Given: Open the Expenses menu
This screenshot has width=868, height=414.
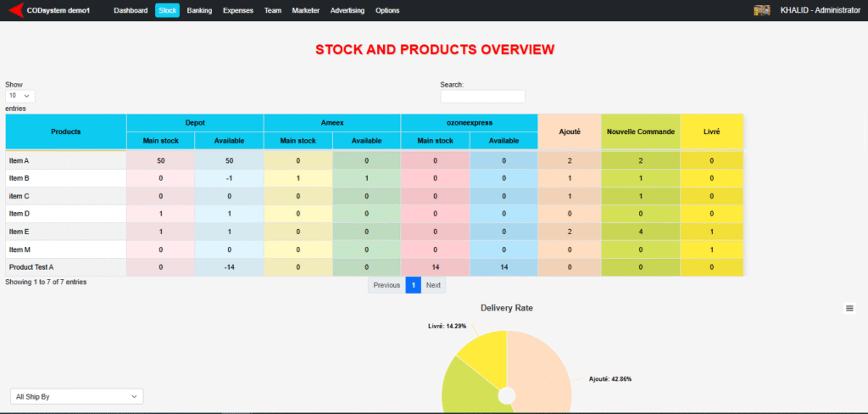Looking at the screenshot, I should 237,10.
